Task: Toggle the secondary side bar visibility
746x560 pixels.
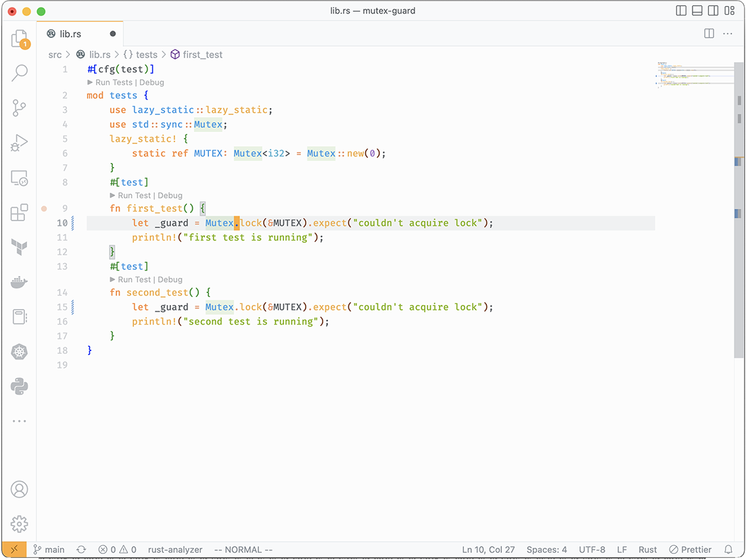Action: coord(713,10)
